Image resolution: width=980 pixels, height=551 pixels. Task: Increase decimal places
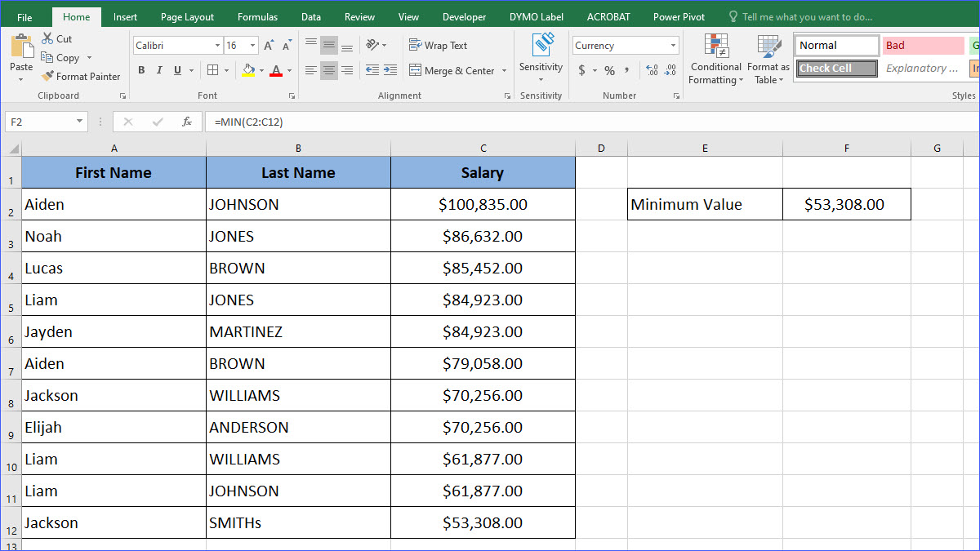click(x=652, y=71)
